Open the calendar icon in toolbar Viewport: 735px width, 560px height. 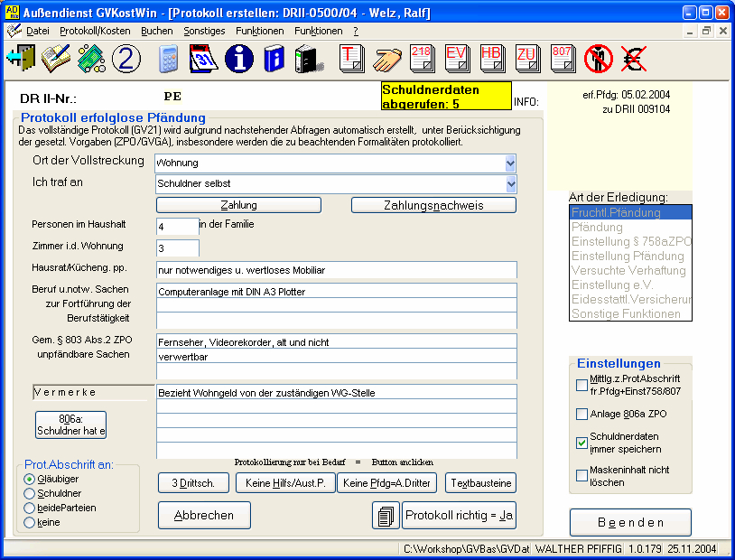tap(204, 59)
